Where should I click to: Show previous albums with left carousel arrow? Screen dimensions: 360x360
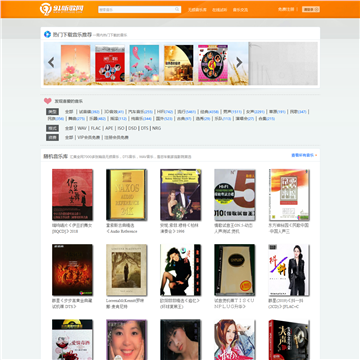click(x=51, y=62)
